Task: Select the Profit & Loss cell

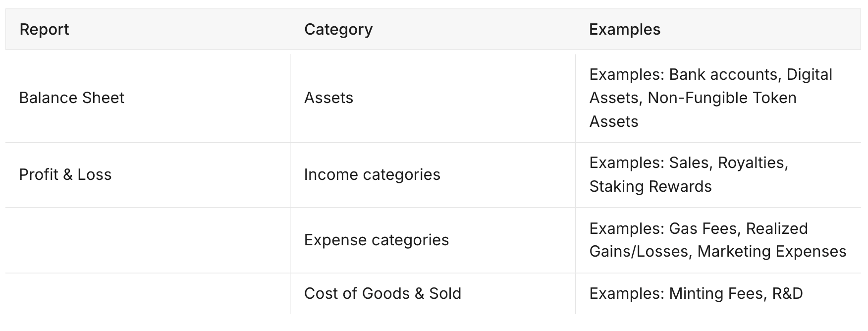Action: click(65, 175)
